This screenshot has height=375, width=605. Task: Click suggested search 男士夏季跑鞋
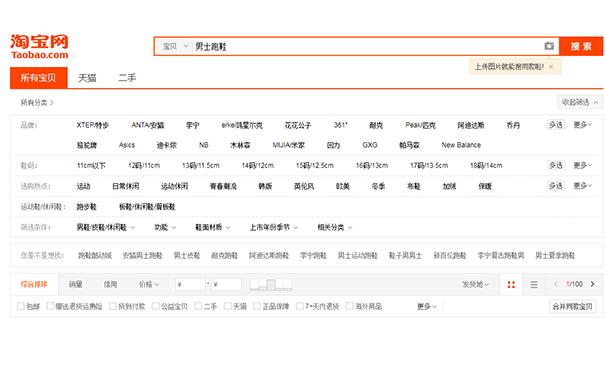coord(555,255)
